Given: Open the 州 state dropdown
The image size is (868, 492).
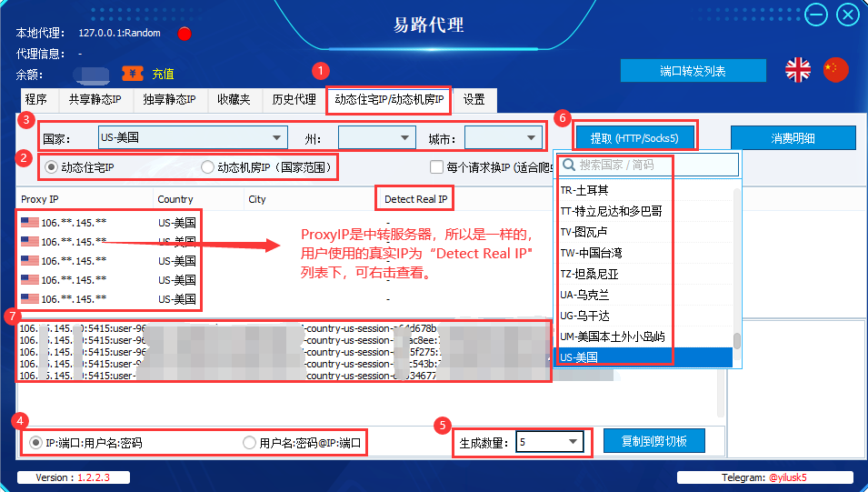Looking at the screenshot, I should point(376,137).
